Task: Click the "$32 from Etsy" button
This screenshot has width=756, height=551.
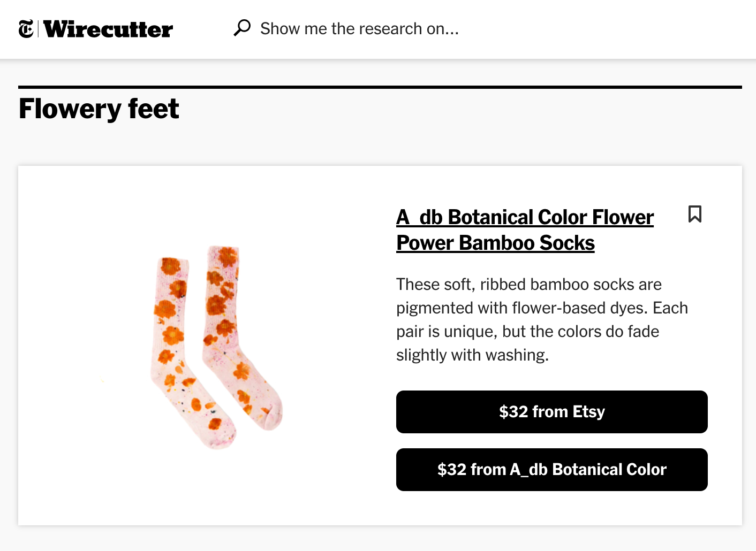Action: point(551,412)
